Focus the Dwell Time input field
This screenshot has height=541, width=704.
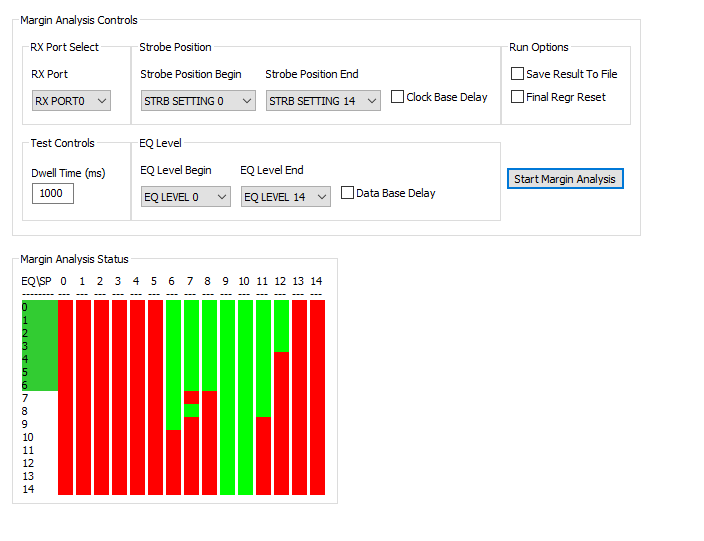tap(53, 194)
